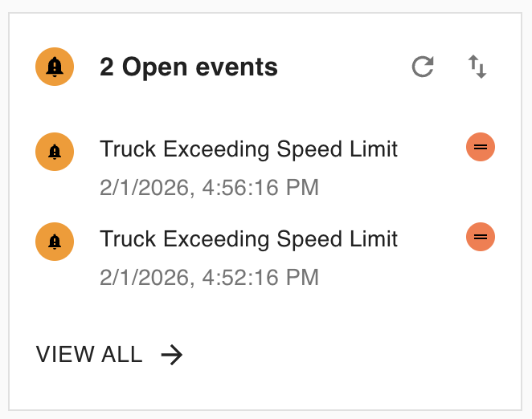Click the severity icon on the 4:52:16 PM event

coord(481,237)
